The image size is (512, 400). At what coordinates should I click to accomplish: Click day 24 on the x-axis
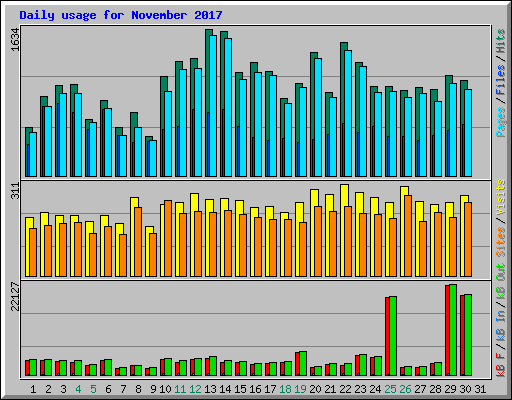coord(375,389)
